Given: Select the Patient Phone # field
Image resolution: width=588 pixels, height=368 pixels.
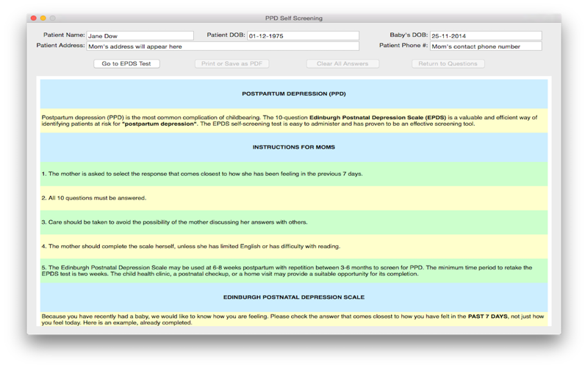Looking at the screenshot, I should point(486,46).
